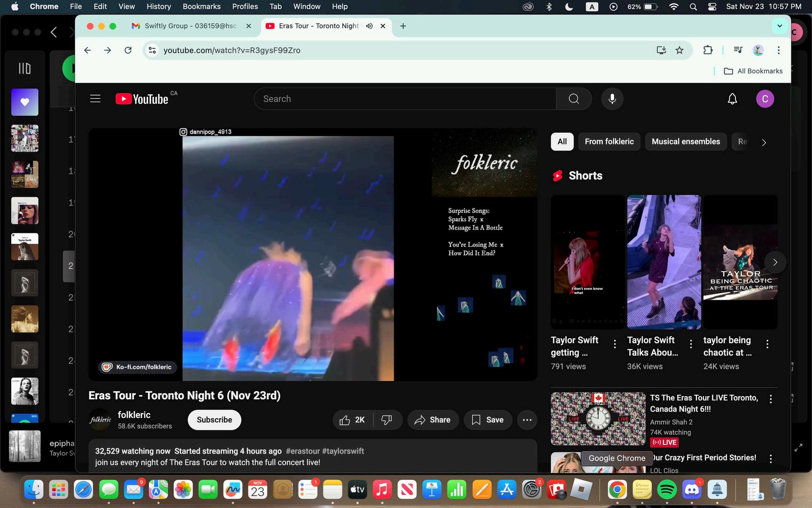
Task: Open options for 'Taylor Swift Talks Abou...' Short
Action: click(691, 344)
